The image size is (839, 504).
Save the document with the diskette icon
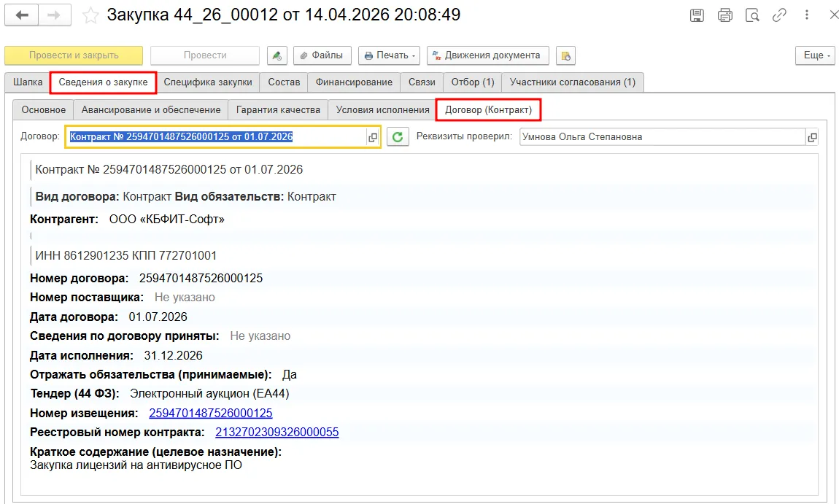pos(697,15)
